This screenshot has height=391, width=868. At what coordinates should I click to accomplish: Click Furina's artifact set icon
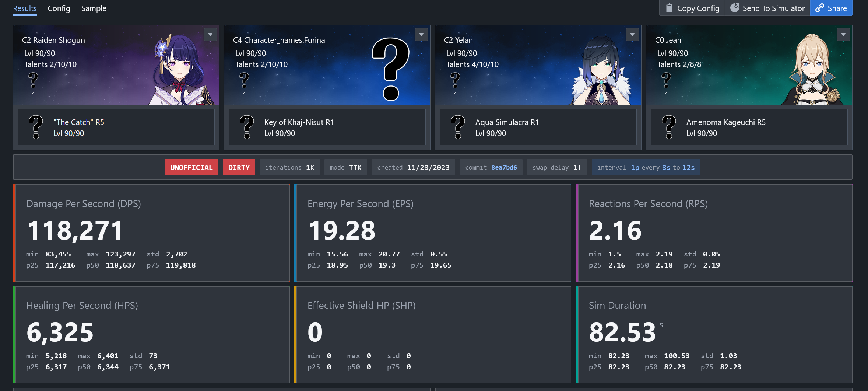pos(244,81)
